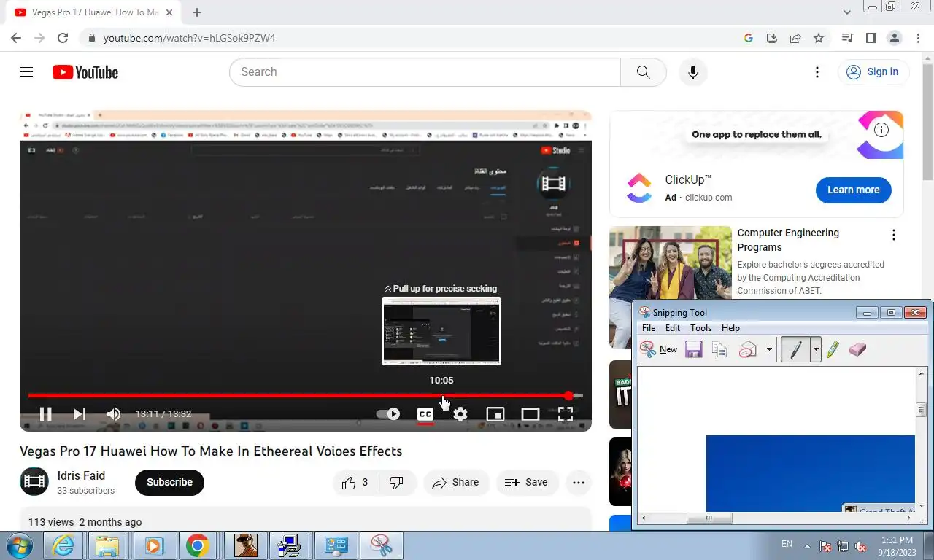The width and height of the screenshot is (934, 560).
Task: Open Snipping Tool File menu
Action: [649, 328]
